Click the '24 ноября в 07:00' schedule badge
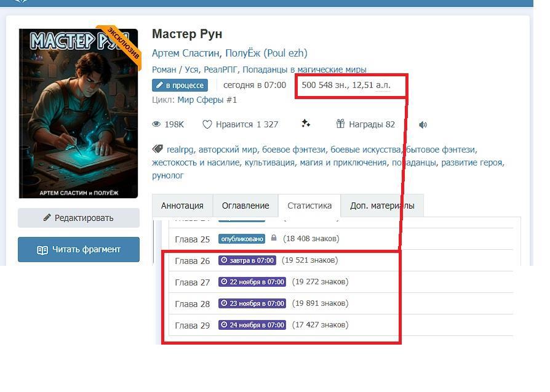 [252, 325]
